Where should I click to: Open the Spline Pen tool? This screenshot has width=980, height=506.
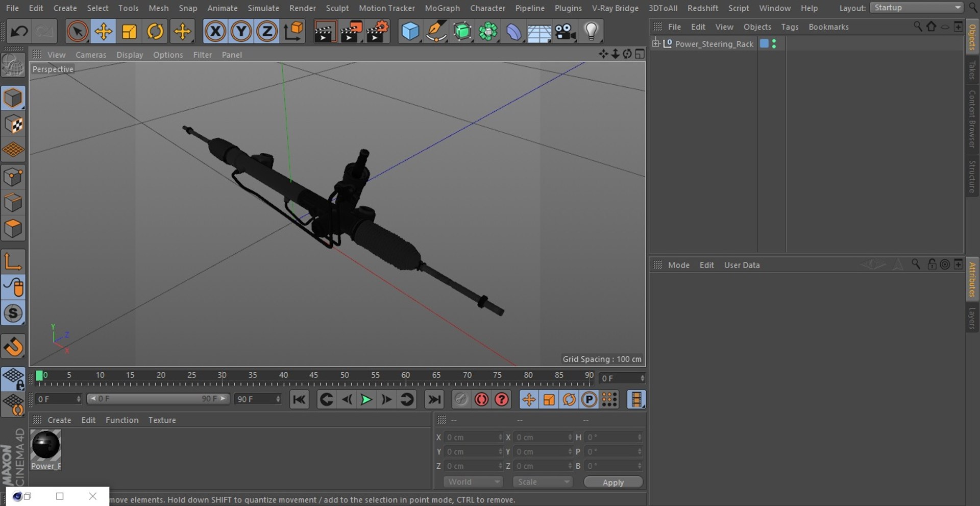click(436, 32)
